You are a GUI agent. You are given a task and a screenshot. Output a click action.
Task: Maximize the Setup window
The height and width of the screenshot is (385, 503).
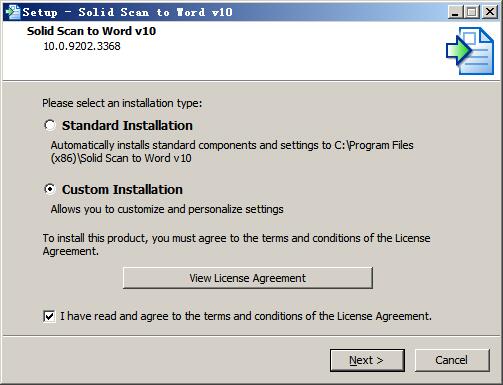[472, 12]
